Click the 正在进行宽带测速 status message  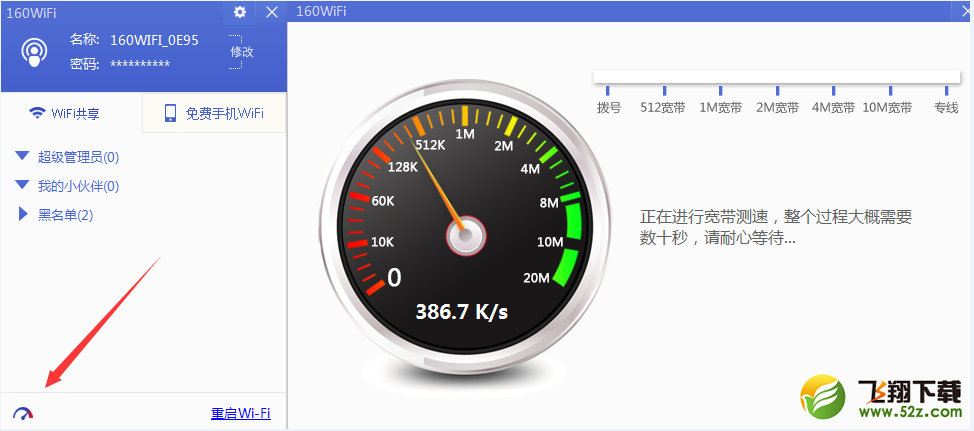[776, 227]
